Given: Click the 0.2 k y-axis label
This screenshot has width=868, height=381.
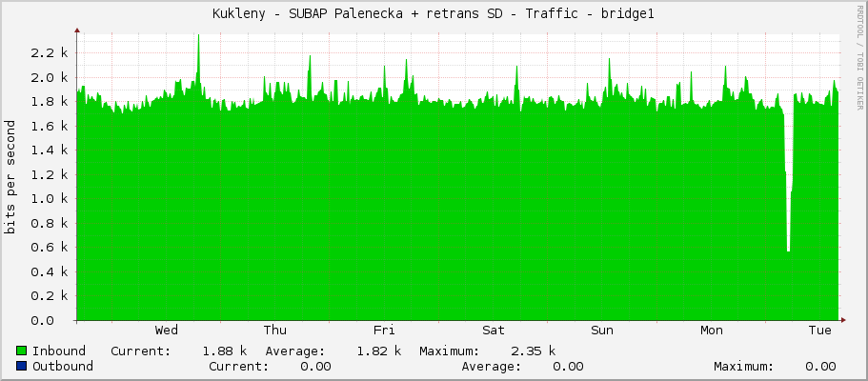Looking at the screenshot, I should (x=50, y=296).
